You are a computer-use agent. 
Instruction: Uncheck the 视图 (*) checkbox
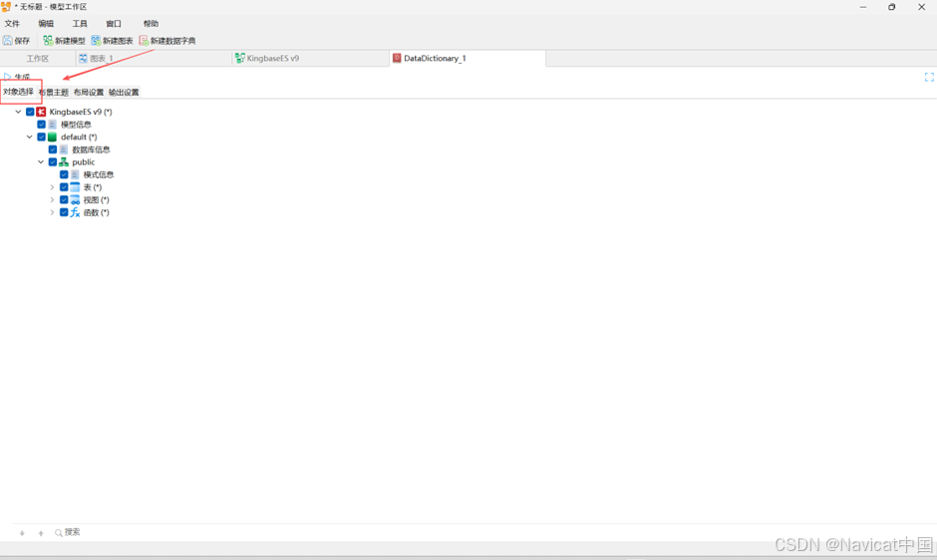[x=64, y=199]
